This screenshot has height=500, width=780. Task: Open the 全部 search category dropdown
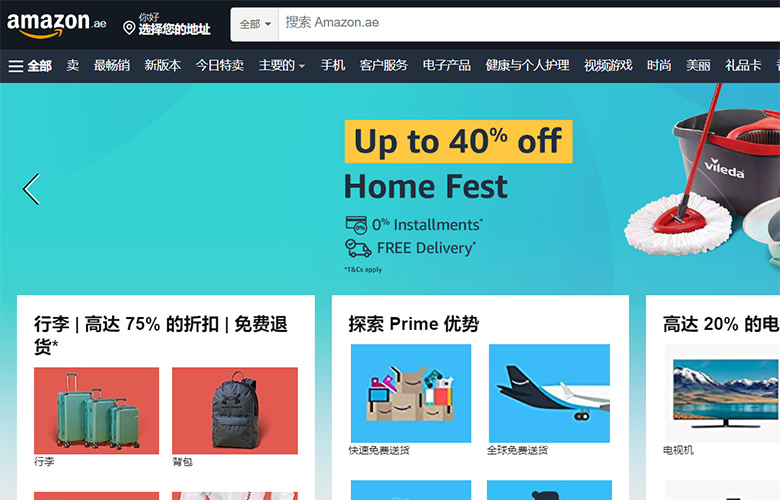pyautogui.click(x=255, y=24)
